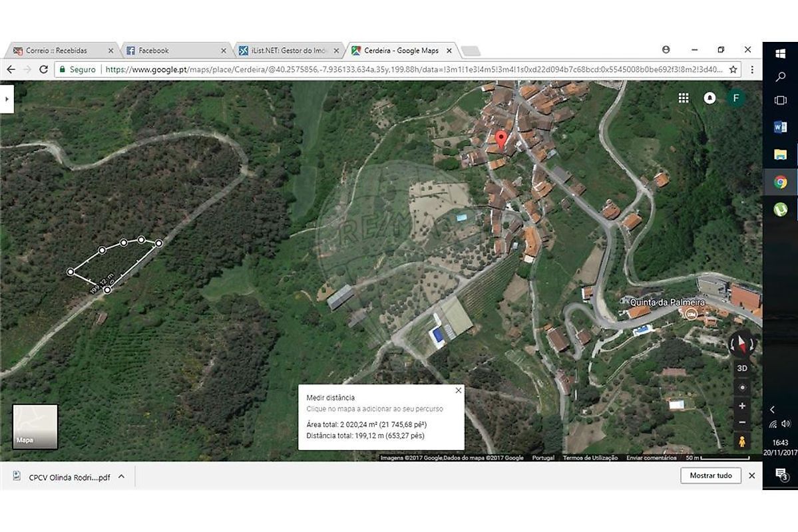
Task: Expand the collapsed side panel arrow
Action: (7, 98)
